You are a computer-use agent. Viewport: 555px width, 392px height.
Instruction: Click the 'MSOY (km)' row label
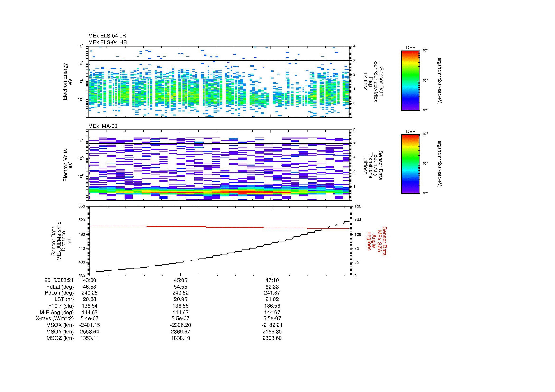[60, 332]
